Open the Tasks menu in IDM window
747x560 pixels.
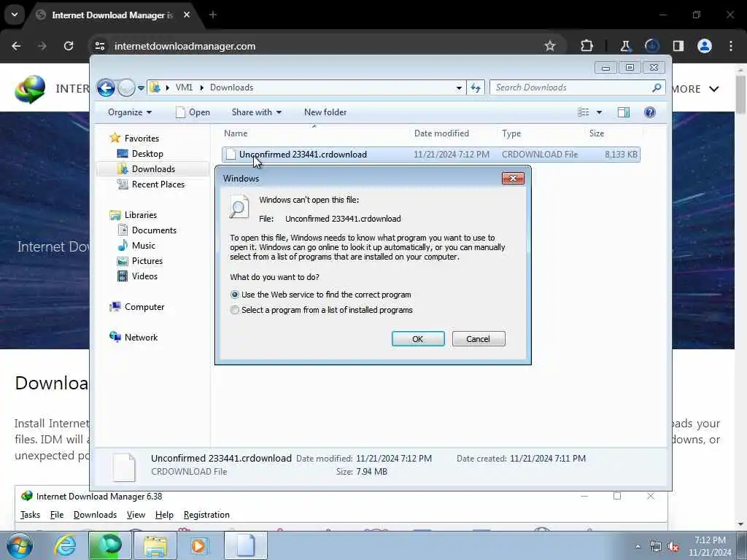30,515
